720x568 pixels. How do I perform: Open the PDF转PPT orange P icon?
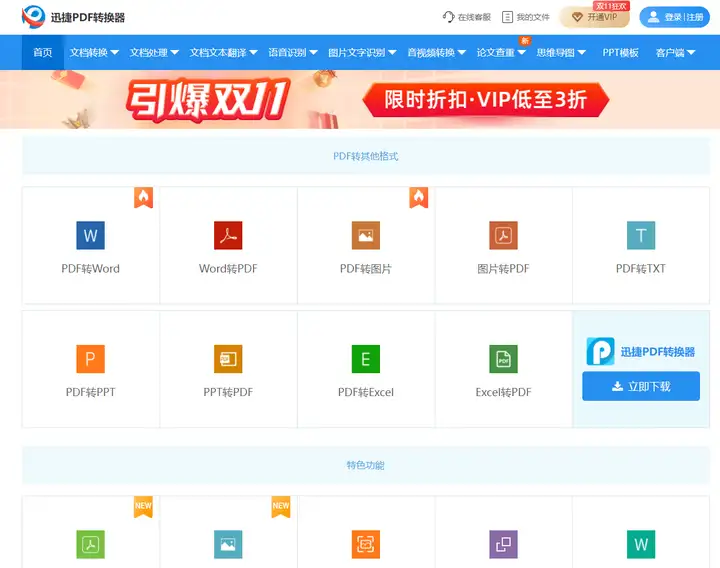coord(90,359)
